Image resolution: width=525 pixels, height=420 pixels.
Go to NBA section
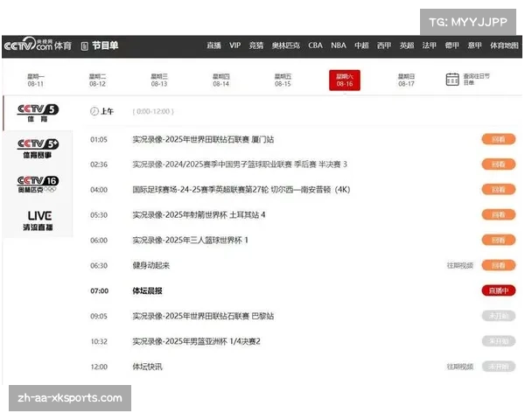pyautogui.click(x=338, y=45)
